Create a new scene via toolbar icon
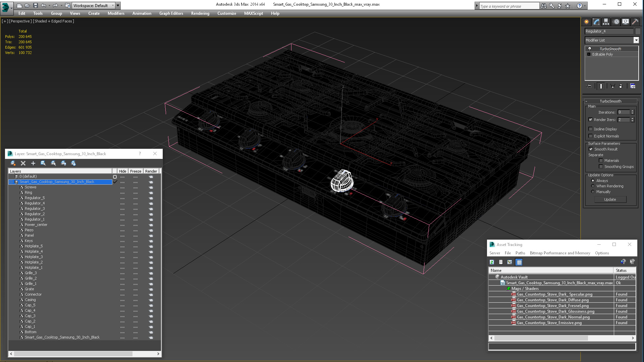644x362 pixels. 19,5
